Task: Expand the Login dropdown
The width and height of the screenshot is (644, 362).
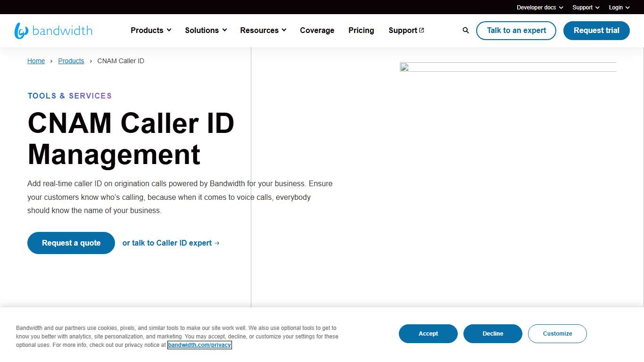Action: click(619, 7)
